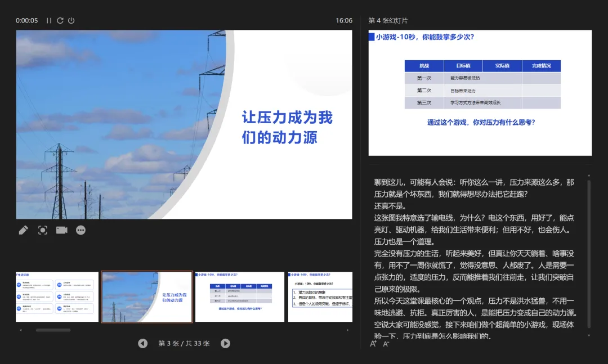Click slide title '让压力成为我们的动力源'
Image resolution: width=608 pixels, height=364 pixels.
pos(287,128)
